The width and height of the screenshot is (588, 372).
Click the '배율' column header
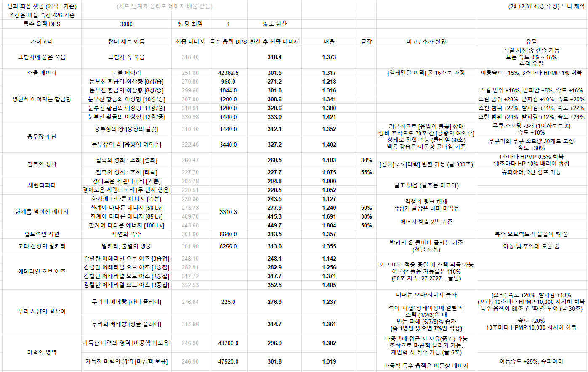[329, 42]
